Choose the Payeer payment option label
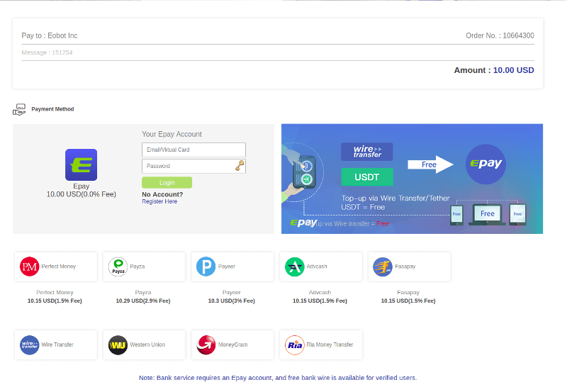Viewport: 567px width, 392px height. coord(227,267)
